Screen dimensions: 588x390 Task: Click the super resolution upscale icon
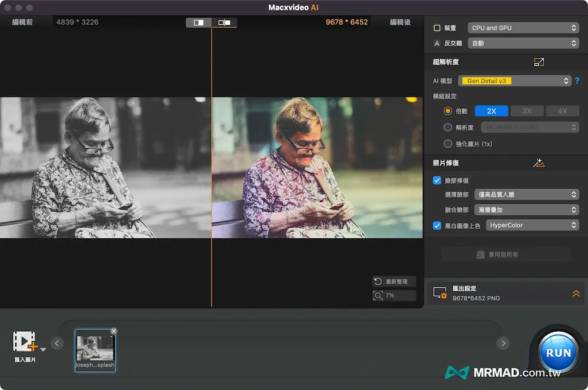(539, 62)
